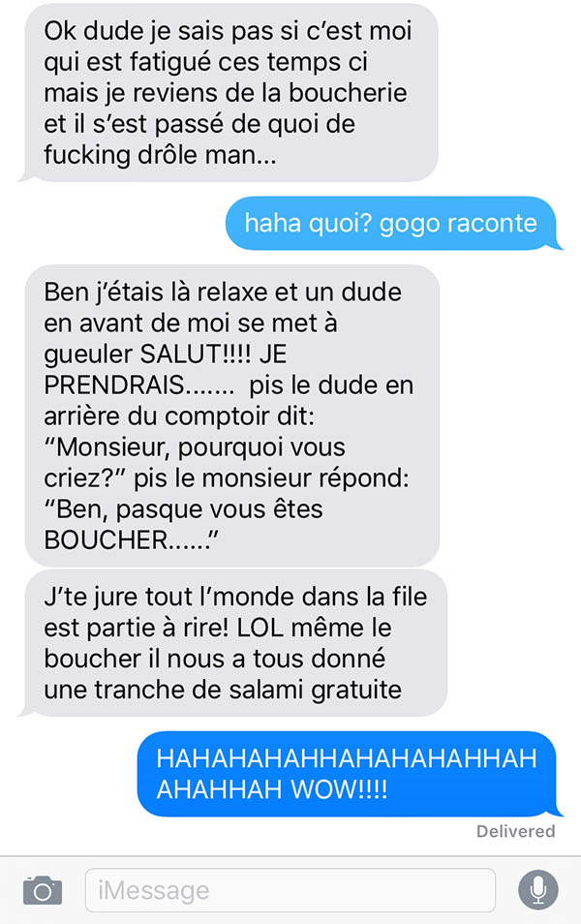Click the word 'boucherie' in the first message

(348, 93)
